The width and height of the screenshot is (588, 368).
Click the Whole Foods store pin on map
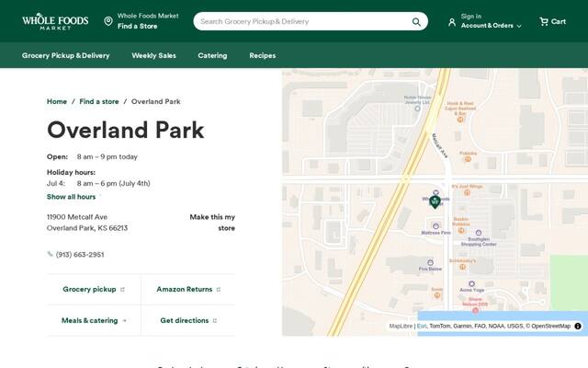[x=435, y=201]
